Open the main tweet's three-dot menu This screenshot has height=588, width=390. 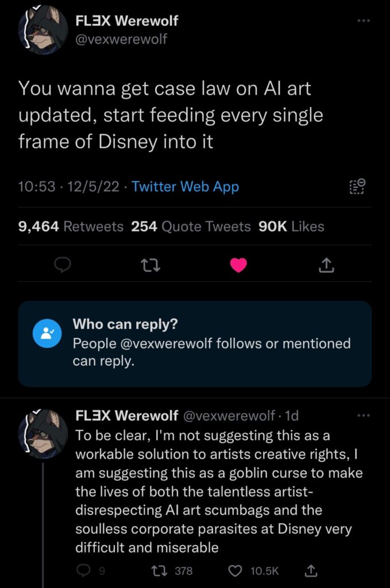[364, 21]
